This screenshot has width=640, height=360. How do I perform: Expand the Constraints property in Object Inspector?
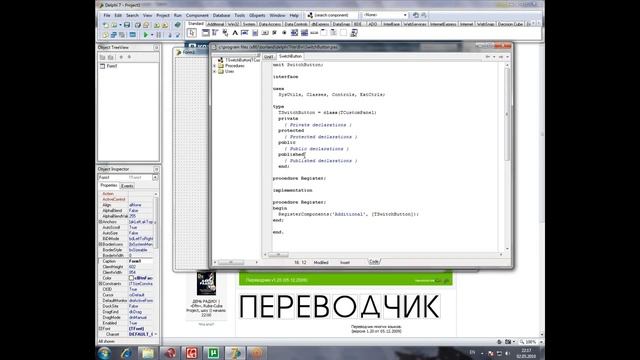tap(100, 283)
